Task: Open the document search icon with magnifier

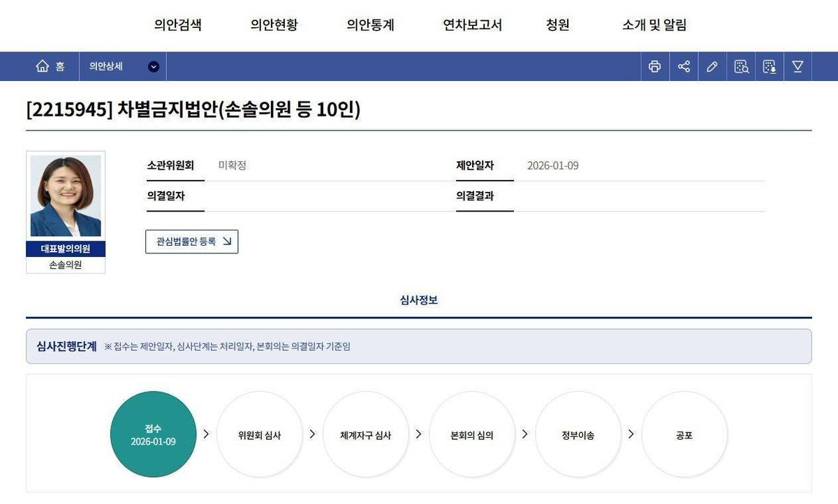Action: (x=742, y=66)
